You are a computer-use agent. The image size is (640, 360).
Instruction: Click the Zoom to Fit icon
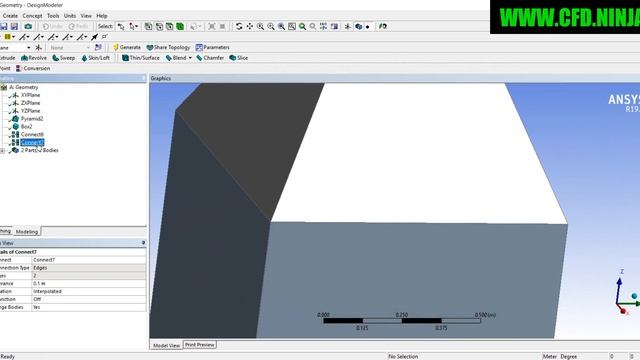tap(281, 26)
